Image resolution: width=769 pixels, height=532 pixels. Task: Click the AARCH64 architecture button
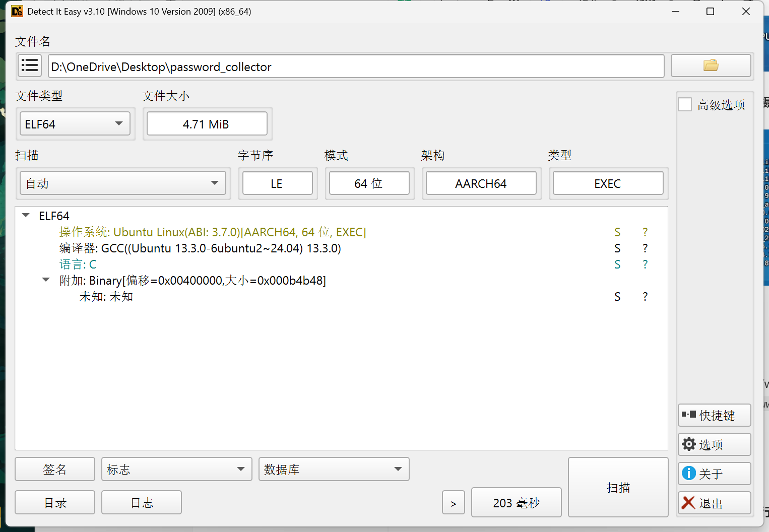pos(481,183)
